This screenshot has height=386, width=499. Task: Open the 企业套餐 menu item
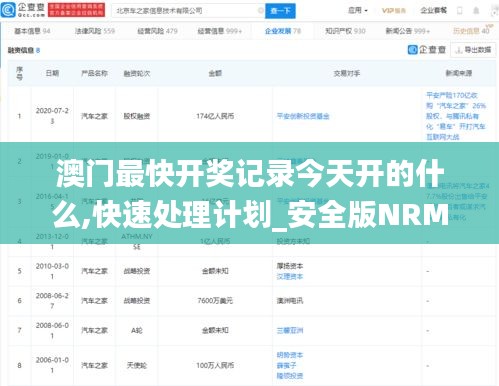(433, 11)
